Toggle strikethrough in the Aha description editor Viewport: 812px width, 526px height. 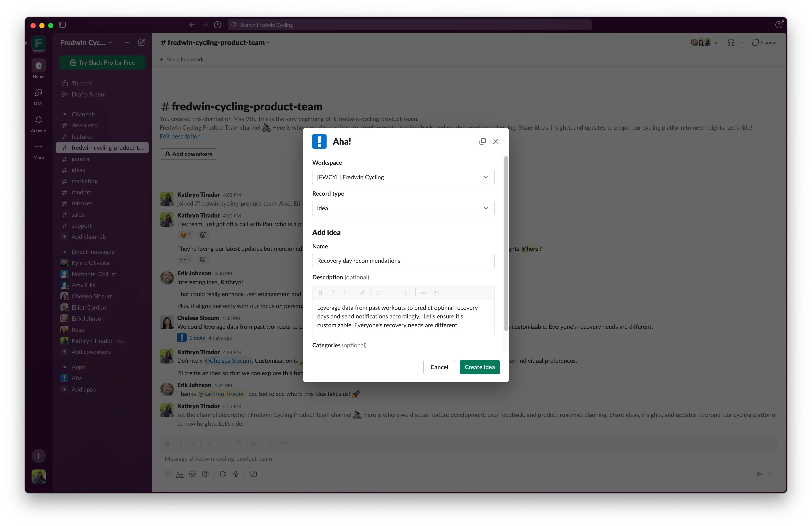pos(346,293)
